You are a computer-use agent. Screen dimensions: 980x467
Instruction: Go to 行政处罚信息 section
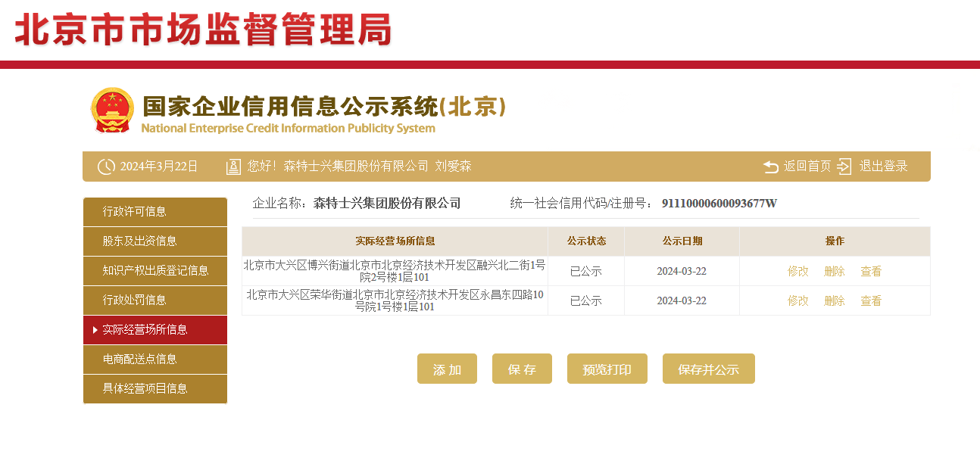pos(155,300)
